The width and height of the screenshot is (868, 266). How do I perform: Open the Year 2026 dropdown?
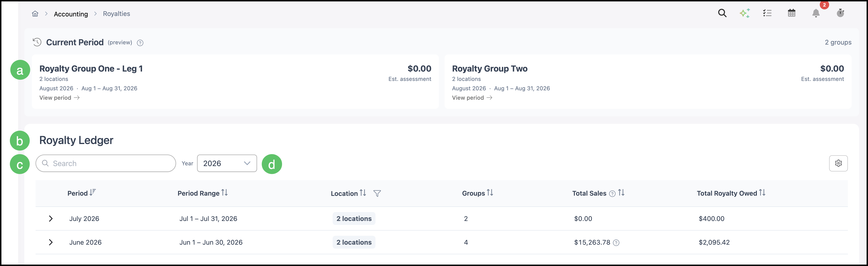tap(227, 163)
